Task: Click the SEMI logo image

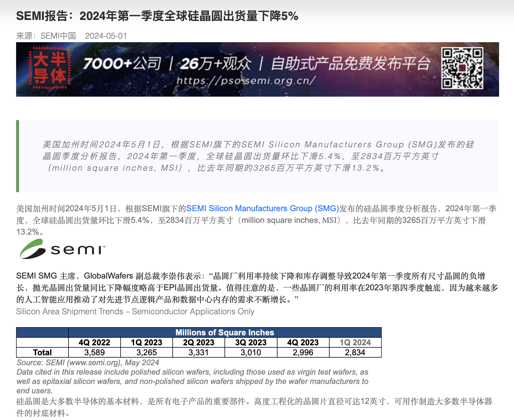Action: (62, 249)
